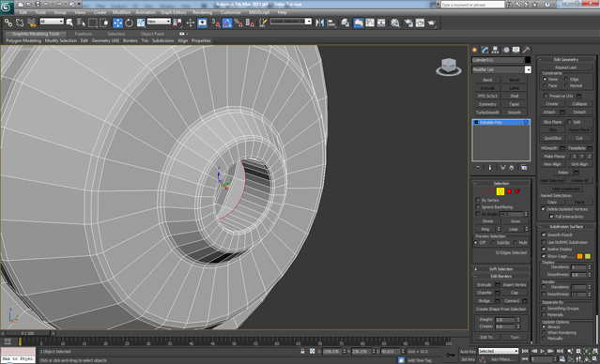
Task: Switch to the Freeform ribbon tab
Action: click(x=84, y=34)
